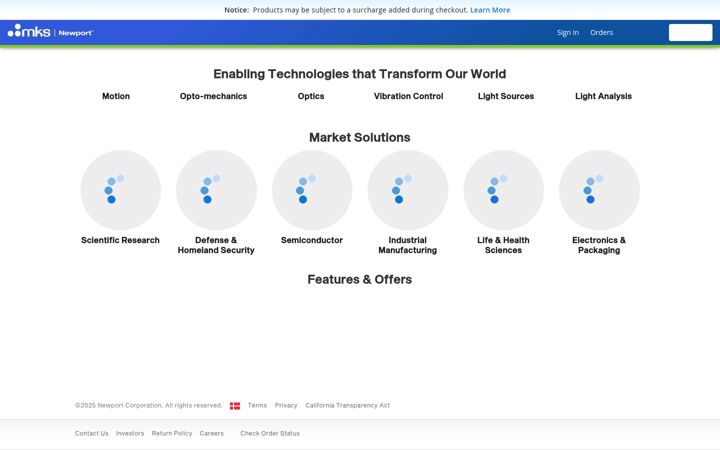Screen dimensions: 720x450
Task: Click the Features & Offers heading
Action: click(360, 279)
